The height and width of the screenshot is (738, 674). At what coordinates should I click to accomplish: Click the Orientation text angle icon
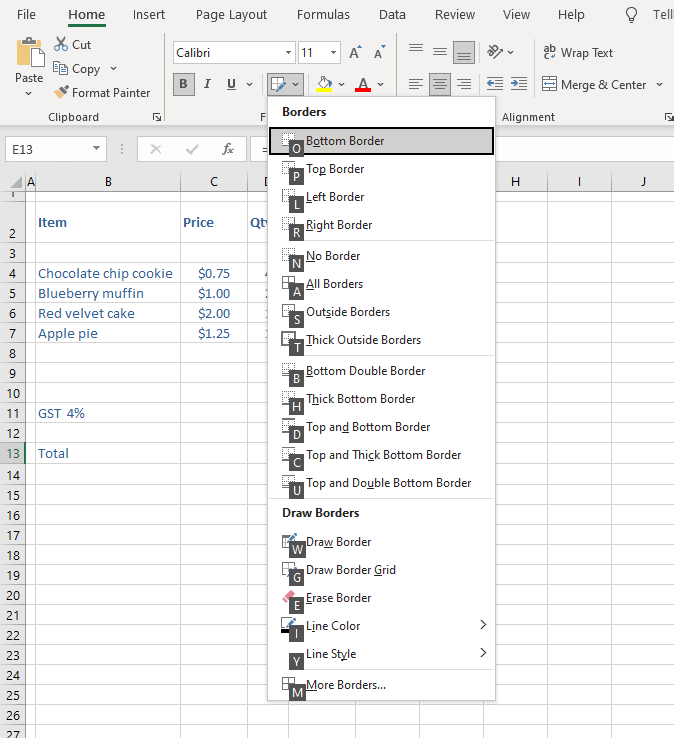tap(495, 51)
